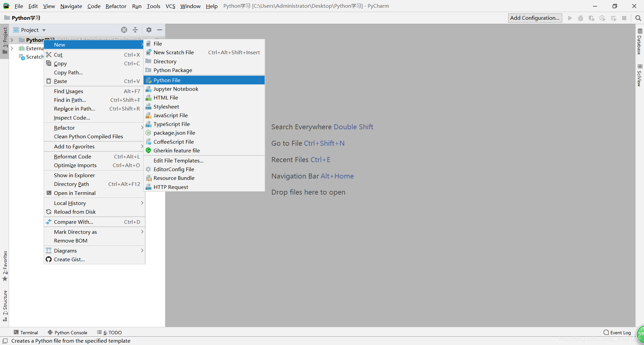
Task: Open the File menu in menu bar
Action: click(19, 6)
